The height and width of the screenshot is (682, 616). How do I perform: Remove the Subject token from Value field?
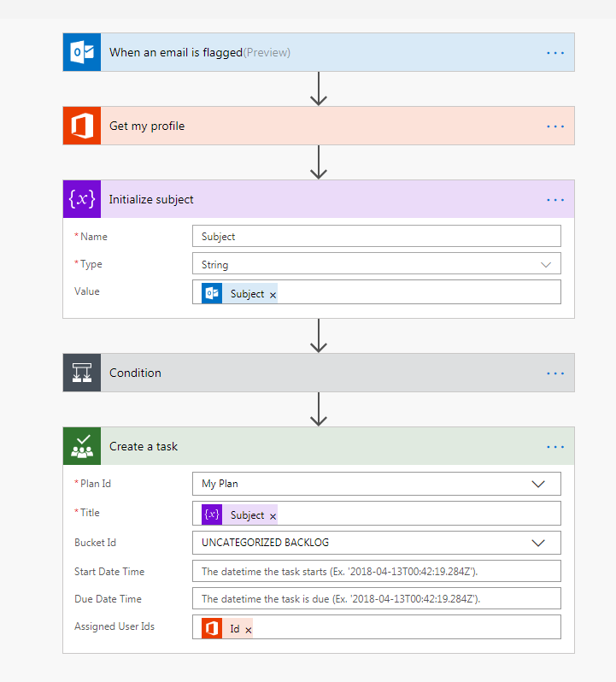[273, 296]
